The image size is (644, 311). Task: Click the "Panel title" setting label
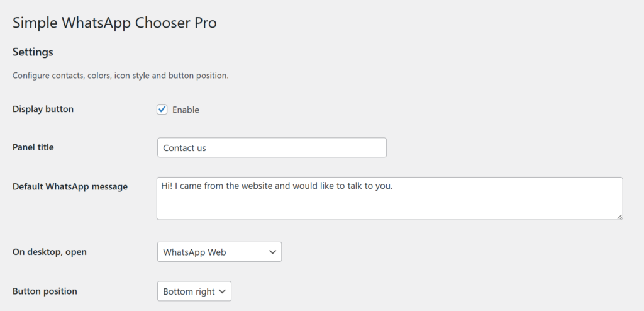tap(33, 147)
